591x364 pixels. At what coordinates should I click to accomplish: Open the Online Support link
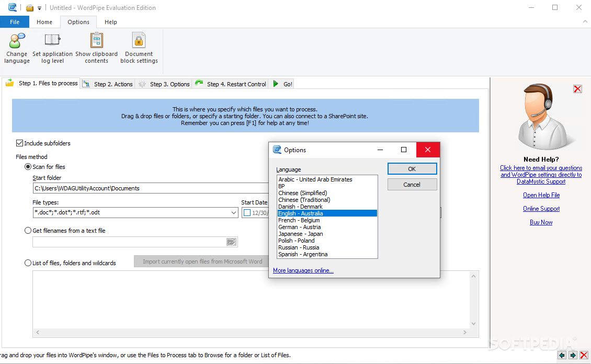point(541,208)
